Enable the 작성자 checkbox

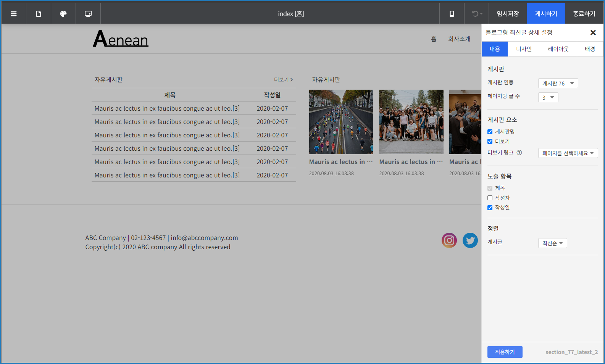pyautogui.click(x=490, y=198)
